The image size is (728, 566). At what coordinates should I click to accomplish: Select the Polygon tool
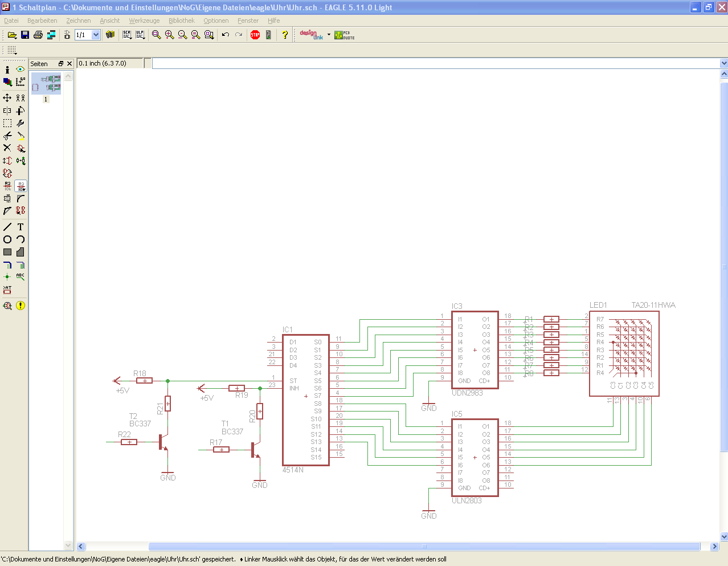[x=21, y=252]
